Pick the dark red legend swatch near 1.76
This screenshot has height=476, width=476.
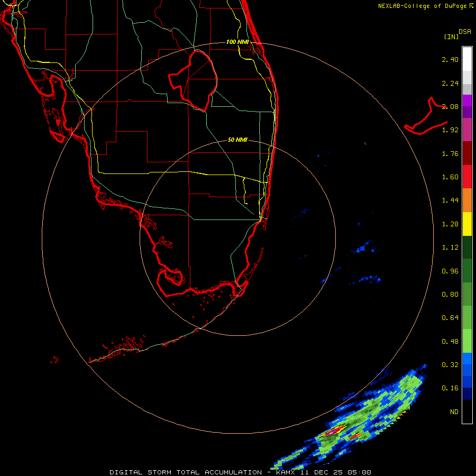point(467,153)
